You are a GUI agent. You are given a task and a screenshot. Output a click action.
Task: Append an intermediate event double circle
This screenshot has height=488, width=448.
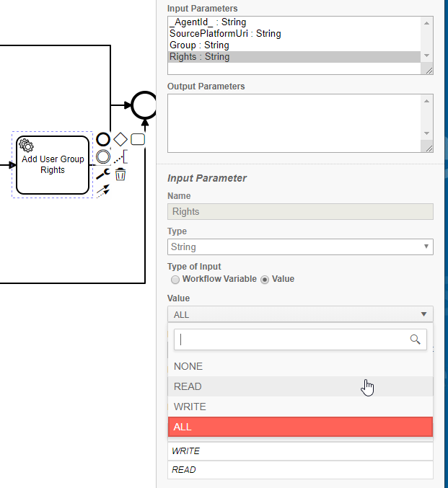pyautogui.click(x=103, y=156)
